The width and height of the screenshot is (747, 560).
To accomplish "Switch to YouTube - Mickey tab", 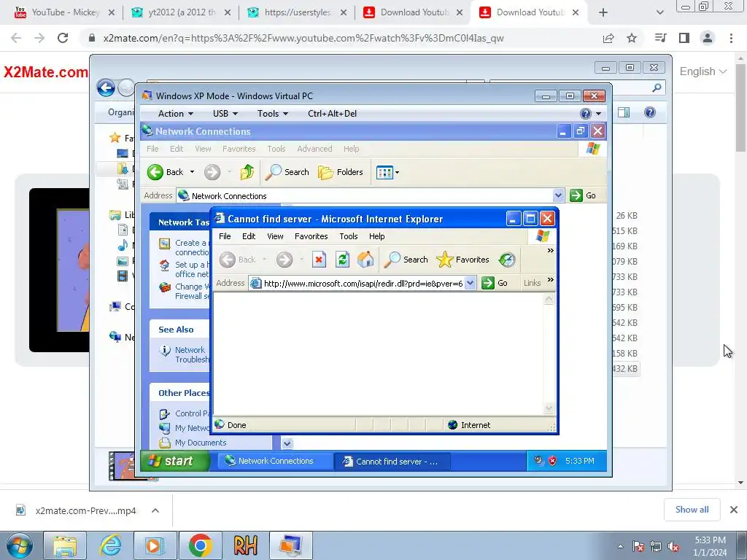I will pyautogui.click(x=64, y=12).
